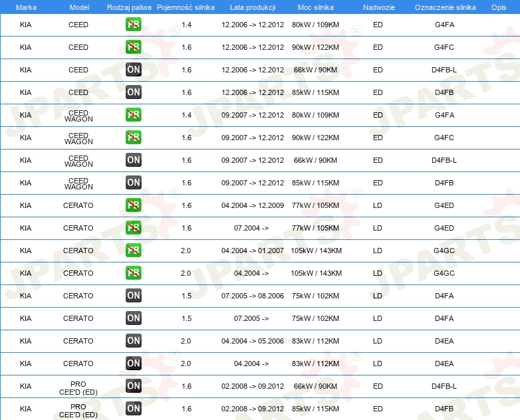This screenshot has width=520, height=420.
Task: Click PRO CEE'D (ED) model in D4FB-L row
Action: (78, 388)
